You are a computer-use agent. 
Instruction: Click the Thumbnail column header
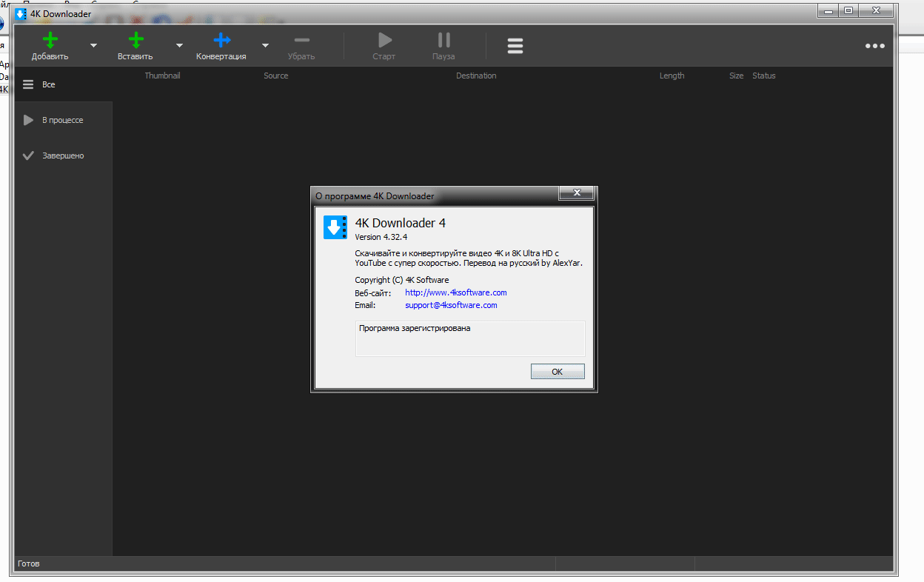tap(162, 76)
